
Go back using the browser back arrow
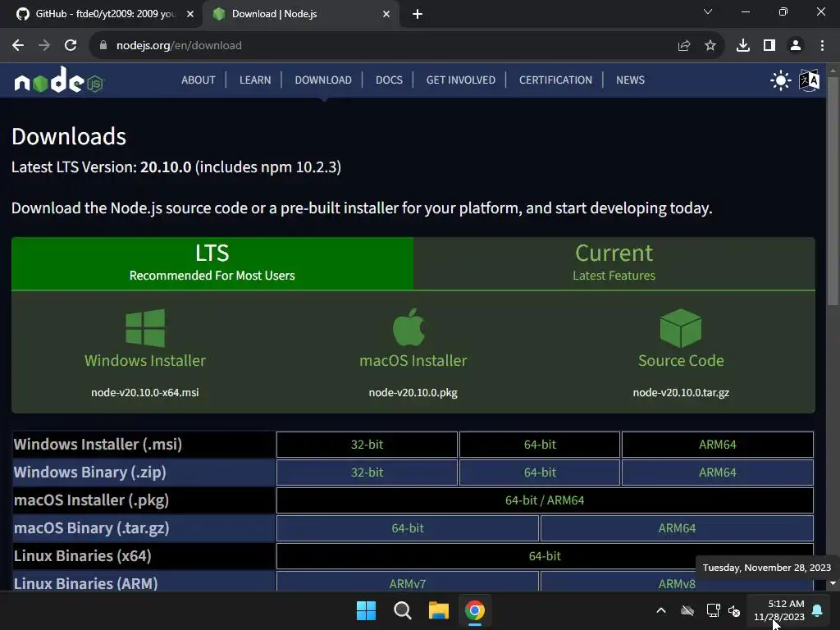point(18,46)
